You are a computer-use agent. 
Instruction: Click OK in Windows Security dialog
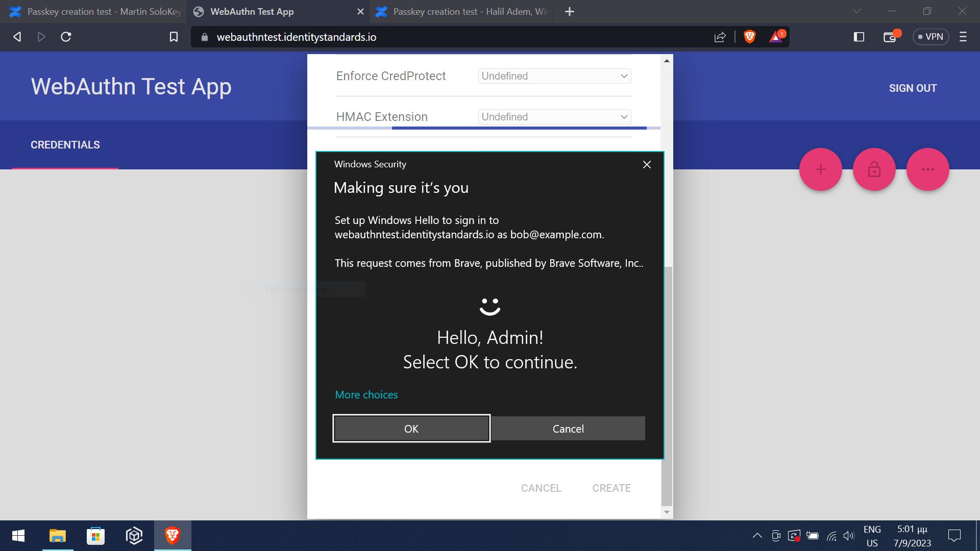[411, 429]
